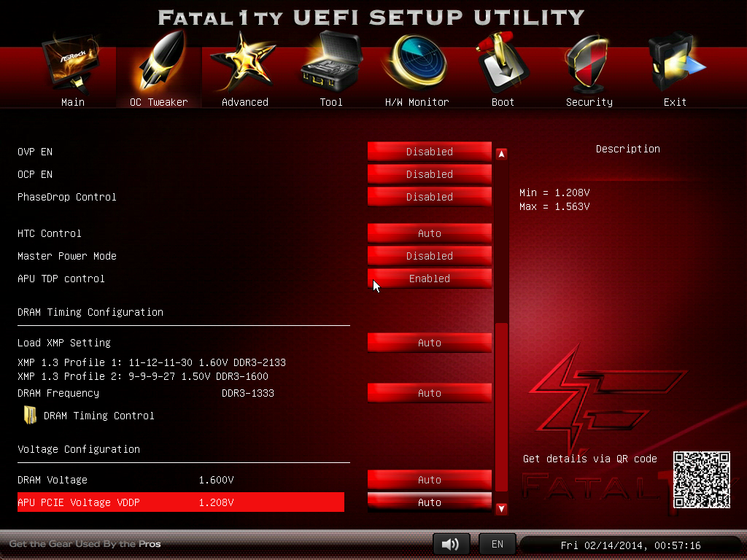This screenshot has height=560, width=747.
Task: Click the Get details via QR code text
Action: pos(589,459)
